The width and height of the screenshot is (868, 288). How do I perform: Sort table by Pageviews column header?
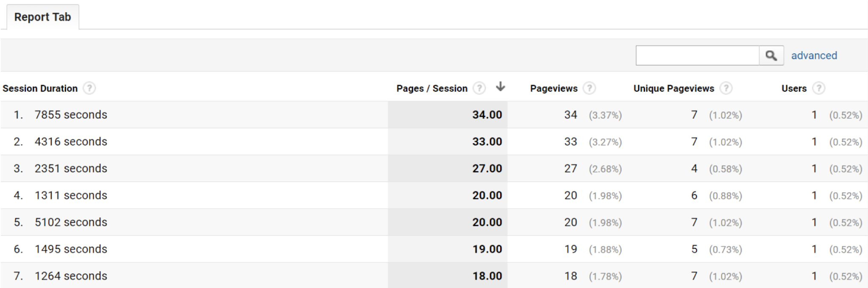point(554,89)
